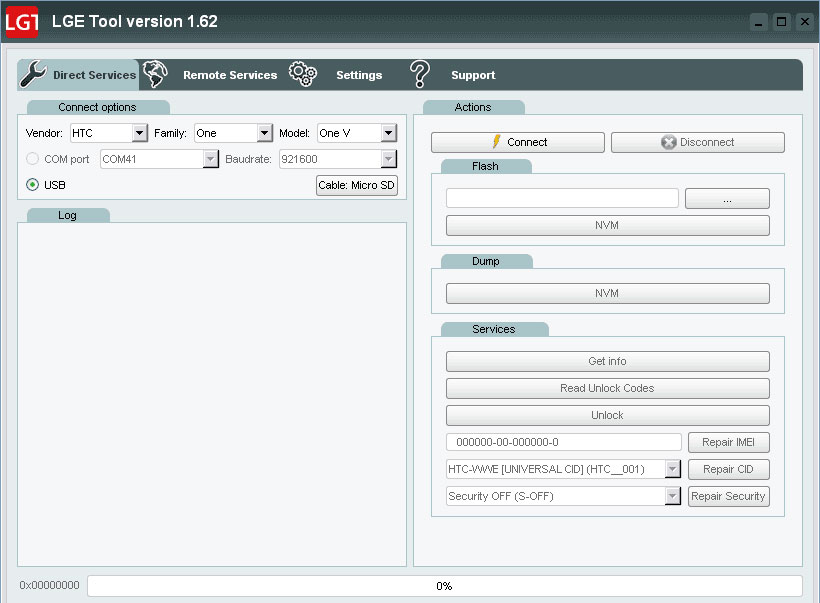
Task: Click the Services group label
Action: point(494,329)
